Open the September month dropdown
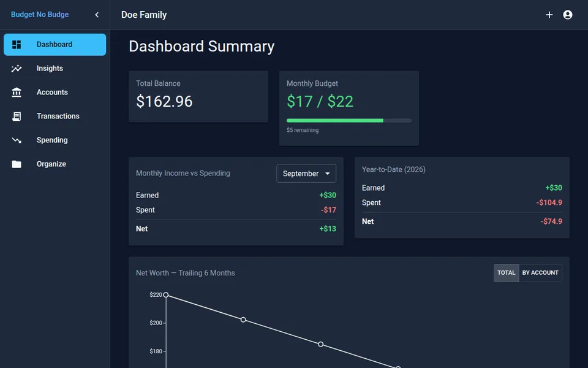The height and width of the screenshot is (368, 588). [x=306, y=174]
